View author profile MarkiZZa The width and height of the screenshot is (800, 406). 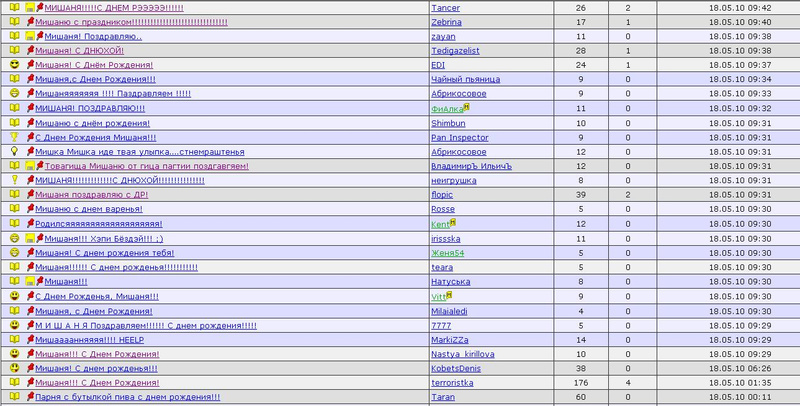click(x=449, y=340)
